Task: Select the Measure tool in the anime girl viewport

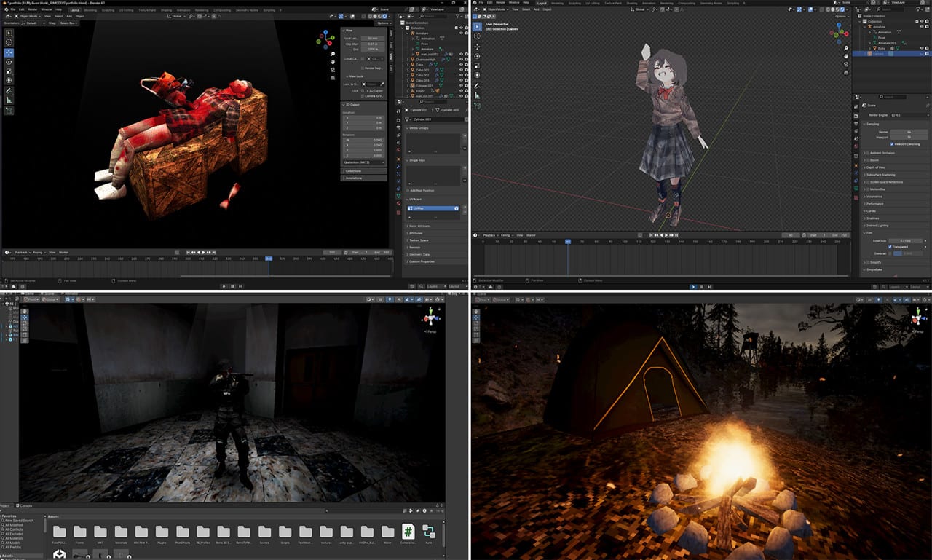Action: coord(477,95)
